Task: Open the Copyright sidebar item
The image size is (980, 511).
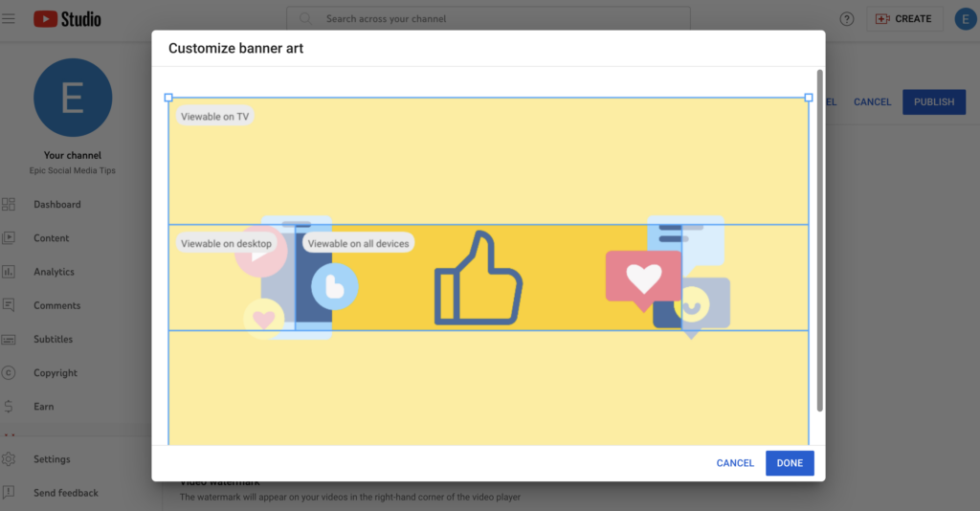Action: pos(56,373)
